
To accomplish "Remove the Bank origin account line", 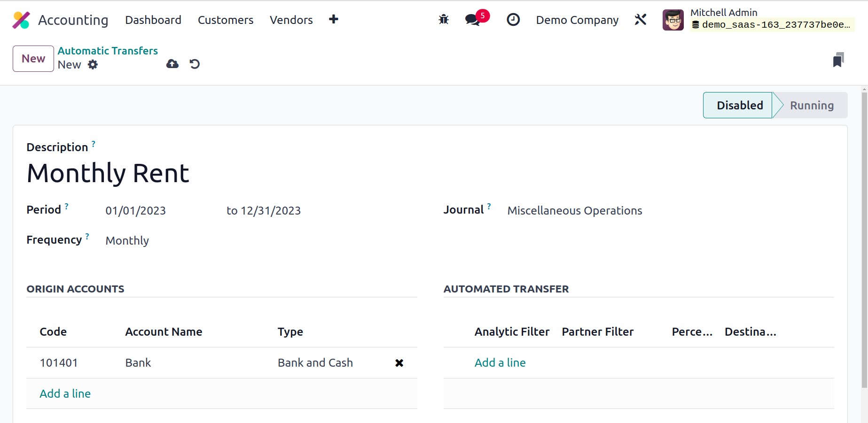I will (399, 363).
